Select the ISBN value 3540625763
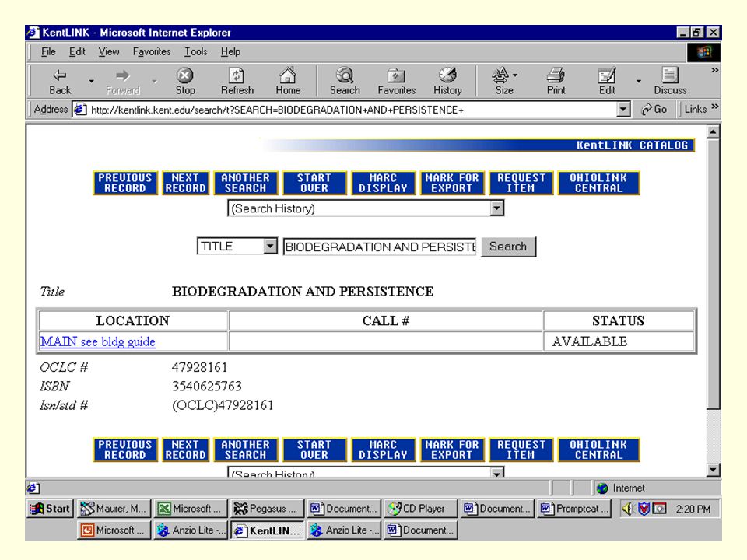 207,386
